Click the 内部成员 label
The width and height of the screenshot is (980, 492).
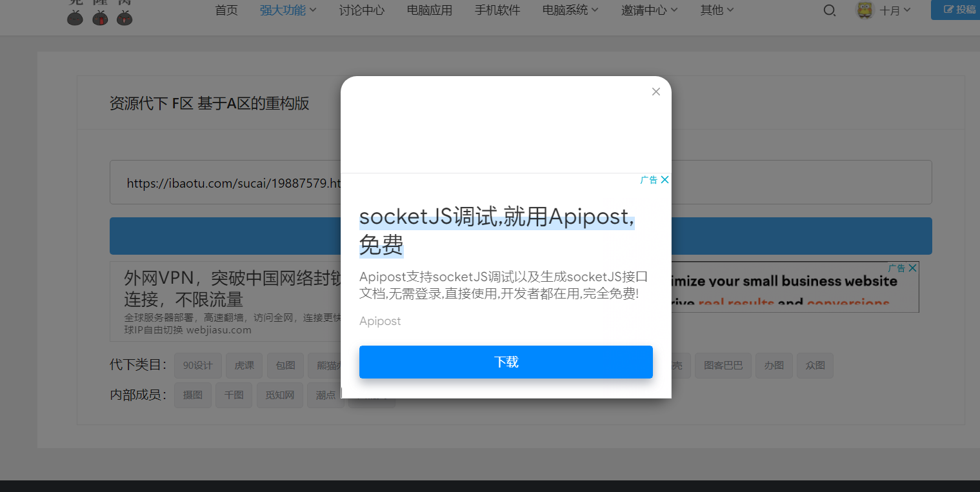(139, 395)
